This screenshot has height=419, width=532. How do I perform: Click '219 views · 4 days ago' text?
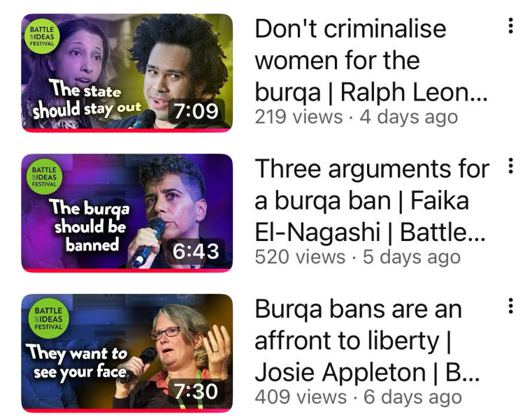tap(357, 117)
